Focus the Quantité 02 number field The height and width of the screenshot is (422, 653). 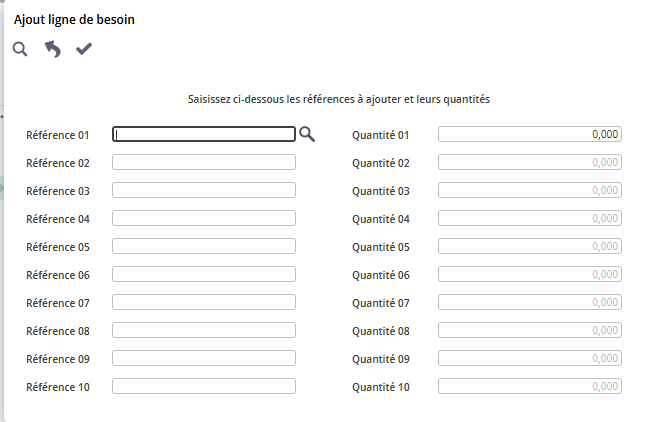[x=530, y=162]
